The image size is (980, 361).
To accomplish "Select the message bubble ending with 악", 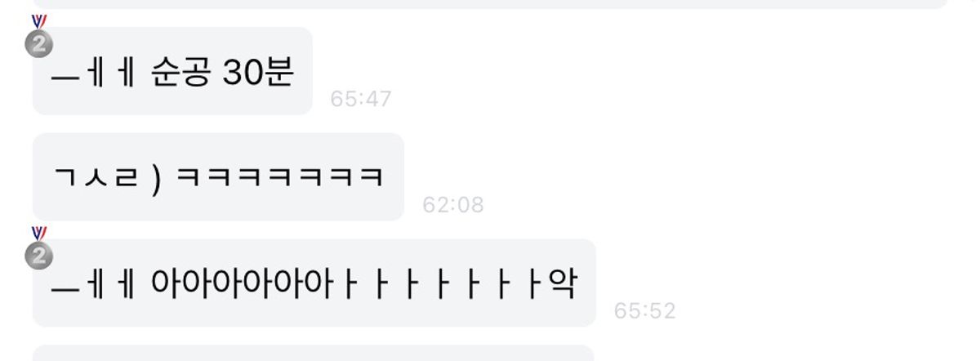I will coord(314,283).
